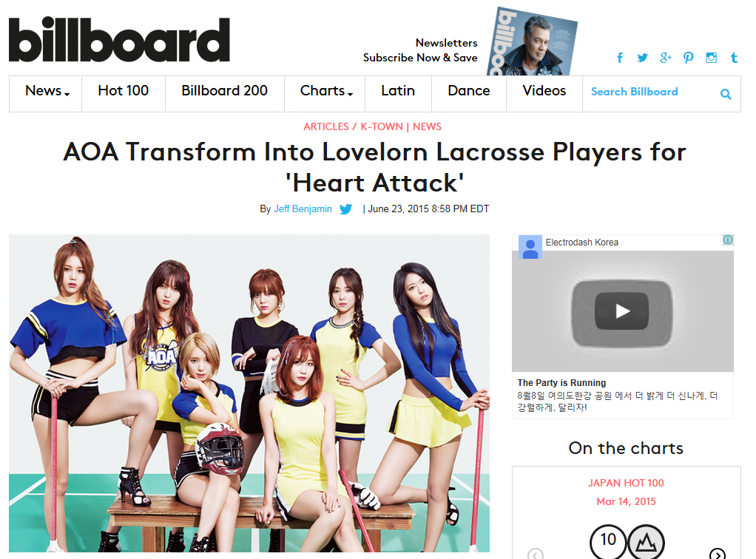
Task: Click the Billboard magazine cover thumbnail
Action: (x=532, y=42)
